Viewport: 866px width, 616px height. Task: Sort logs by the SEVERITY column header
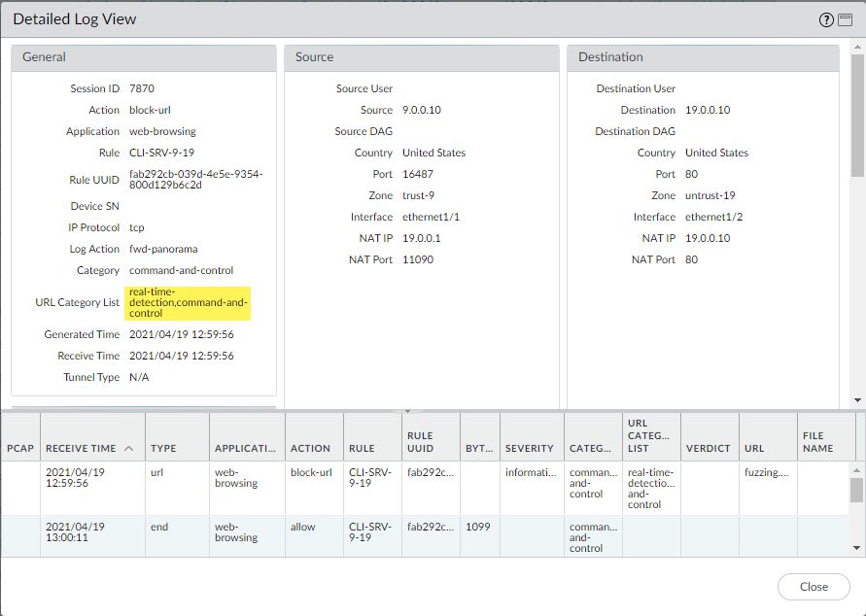click(x=530, y=448)
